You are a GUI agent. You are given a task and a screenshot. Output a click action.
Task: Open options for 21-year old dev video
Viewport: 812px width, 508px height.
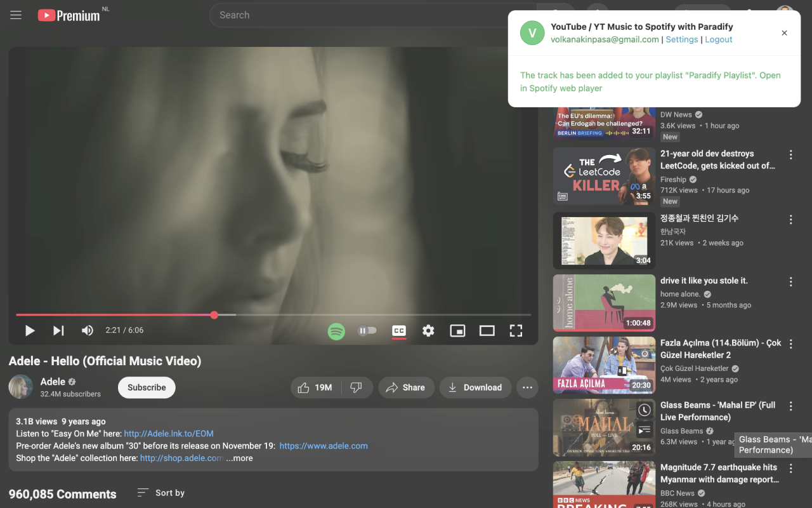click(790, 155)
